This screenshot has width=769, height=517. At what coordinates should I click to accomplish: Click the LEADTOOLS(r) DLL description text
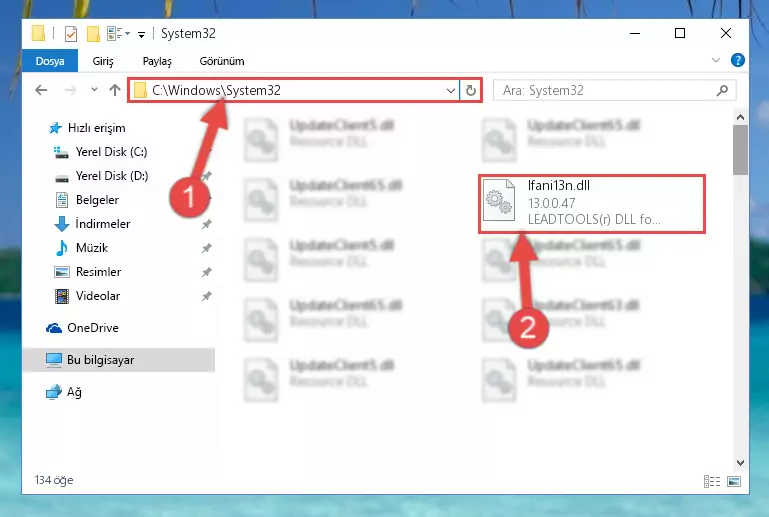(x=594, y=219)
